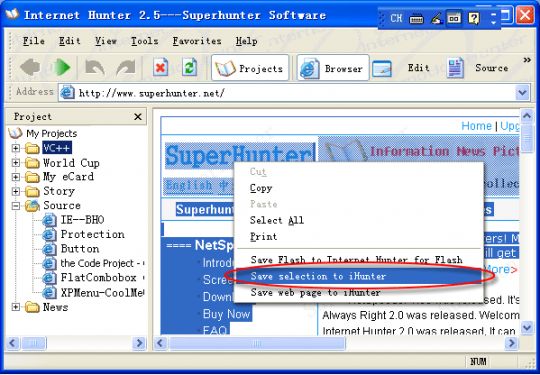The image size is (540, 375).
Task: Click the CH language bar indicator
Action: pos(396,18)
